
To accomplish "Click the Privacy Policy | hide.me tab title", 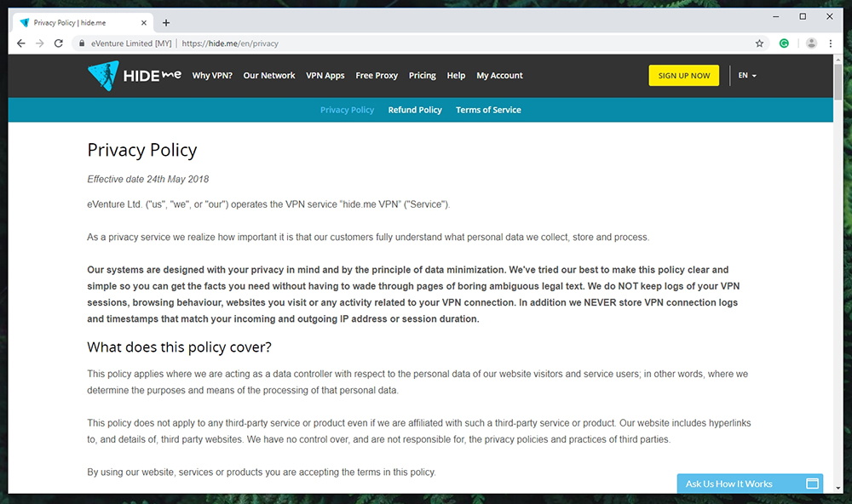I will (70, 23).
